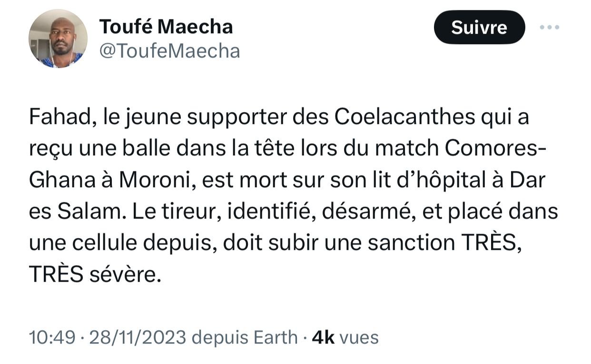The image size is (591, 364).
Task: Open the @ToufeMaecha handle link
Action: pyautogui.click(x=169, y=50)
